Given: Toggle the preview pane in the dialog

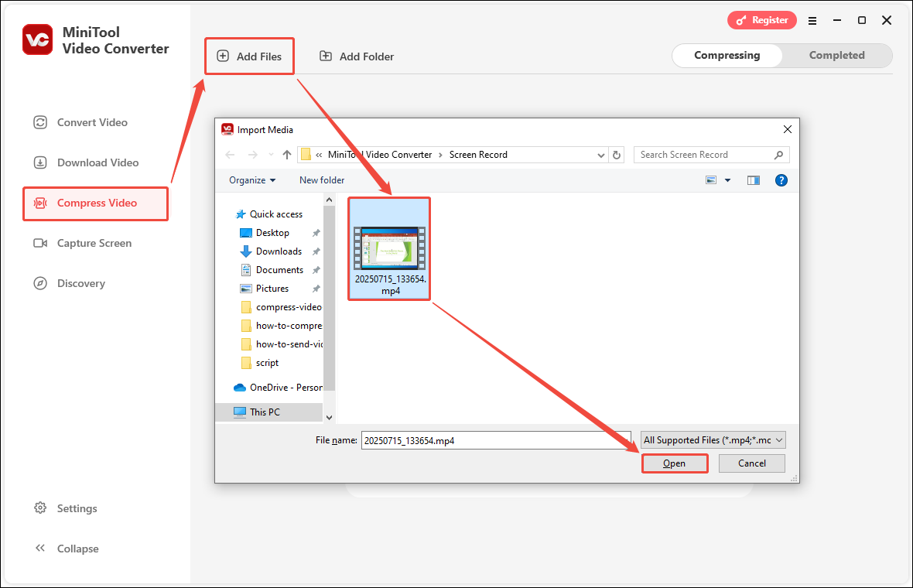Looking at the screenshot, I should coord(753,179).
